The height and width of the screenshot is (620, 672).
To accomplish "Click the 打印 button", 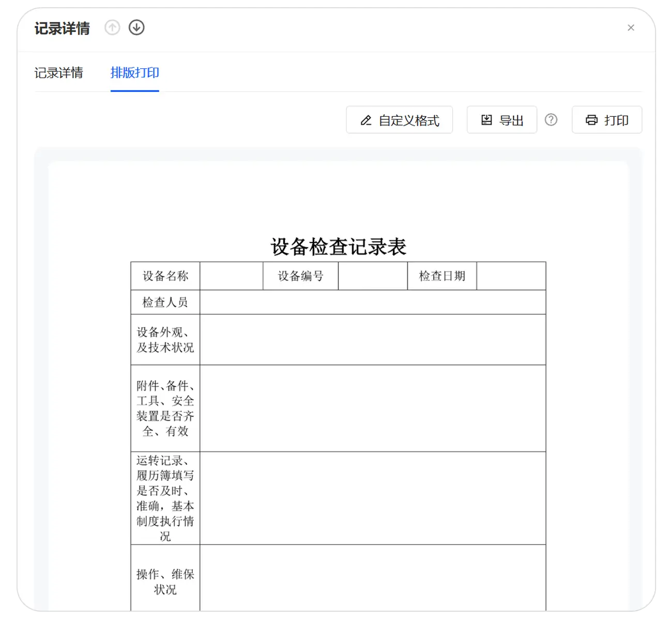I will (607, 120).
